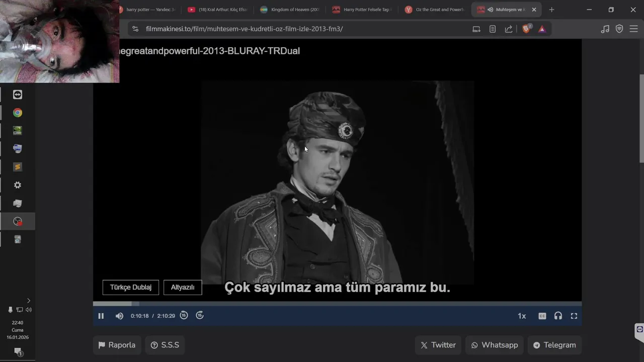This screenshot has width=644, height=362.
Task: Click the filmmakinesi.to address bar URL
Action: (244, 29)
